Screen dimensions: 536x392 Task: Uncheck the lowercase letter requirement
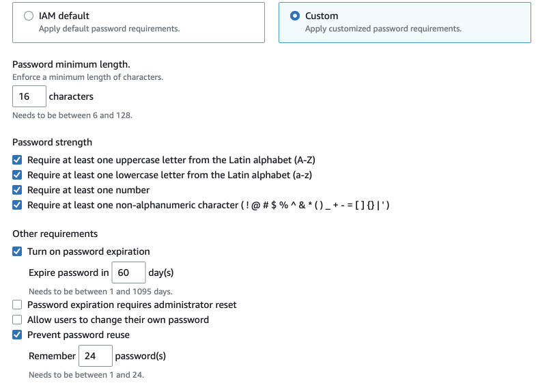(x=17, y=175)
